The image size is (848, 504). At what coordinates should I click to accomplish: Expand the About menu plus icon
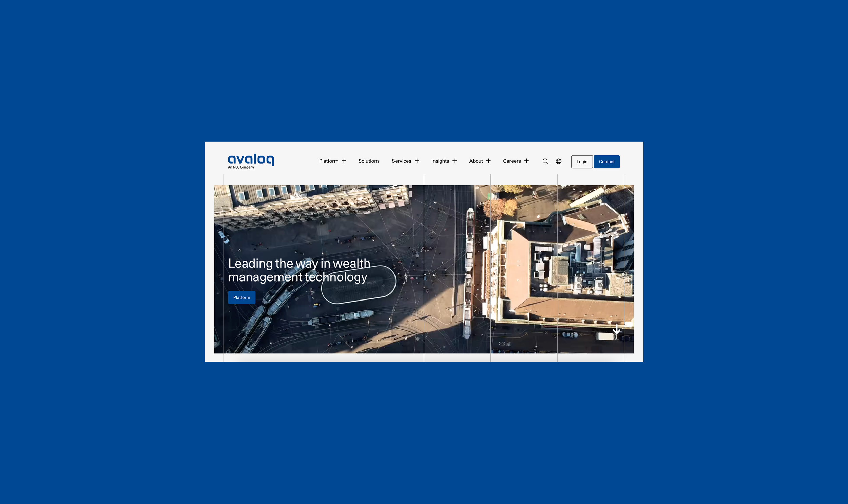[x=488, y=161]
